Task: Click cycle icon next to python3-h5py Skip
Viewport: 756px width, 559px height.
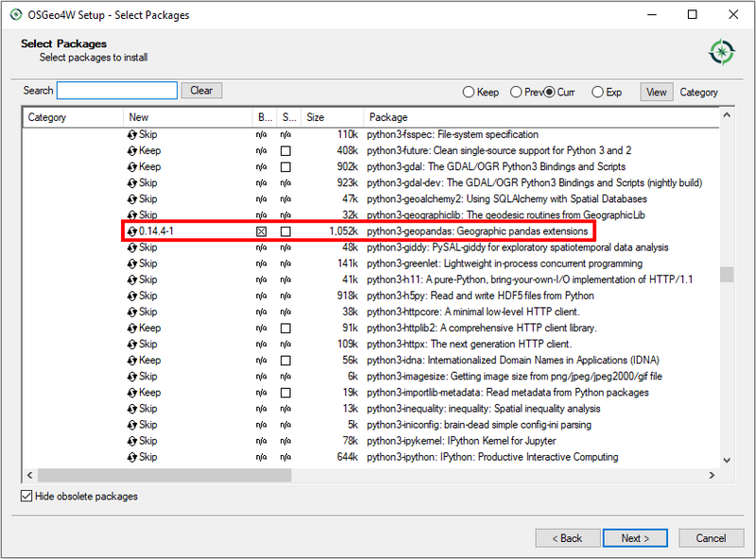Action: pos(132,296)
